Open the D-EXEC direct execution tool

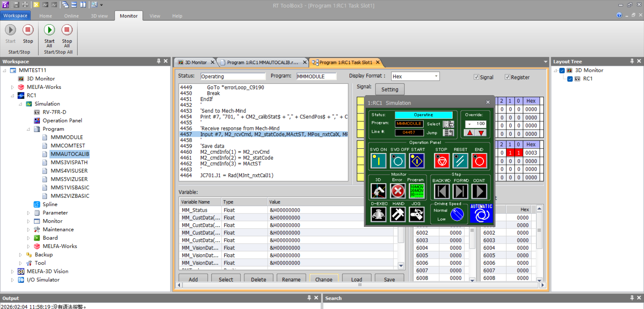coord(378,214)
